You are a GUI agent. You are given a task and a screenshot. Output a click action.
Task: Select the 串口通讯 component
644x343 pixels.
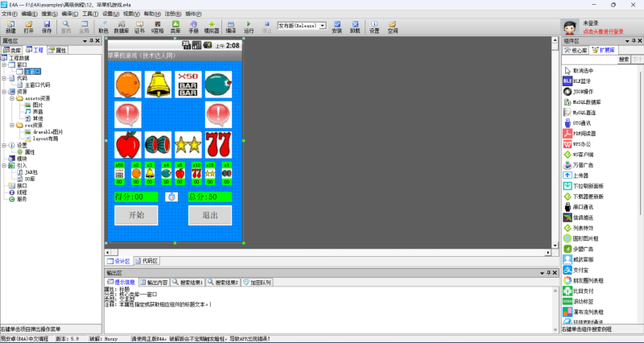click(578, 207)
